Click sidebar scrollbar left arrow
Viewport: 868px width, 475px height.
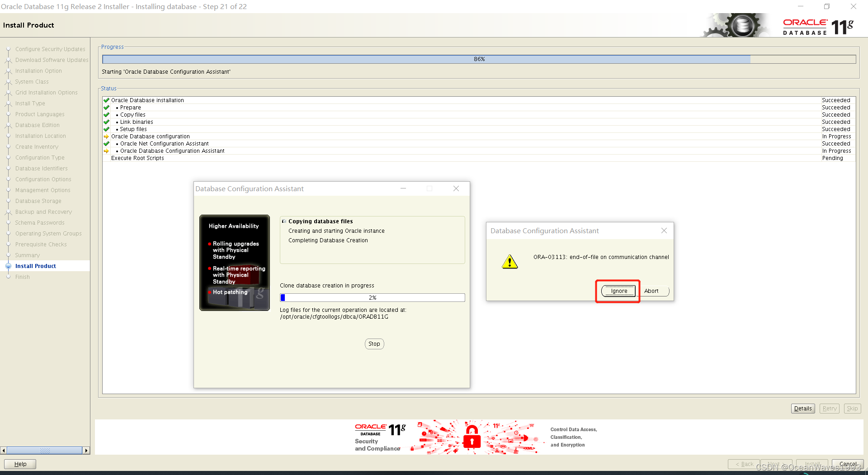click(x=4, y=451)
